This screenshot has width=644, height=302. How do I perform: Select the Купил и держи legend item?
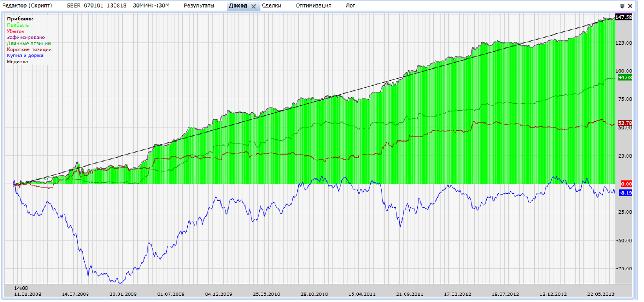pos(25,55)
